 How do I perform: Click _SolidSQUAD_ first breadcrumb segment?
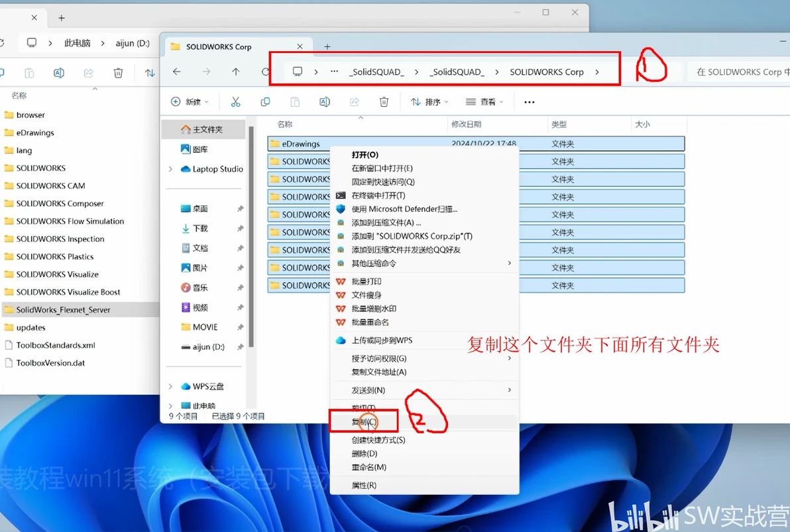click(x=376, y=72)
